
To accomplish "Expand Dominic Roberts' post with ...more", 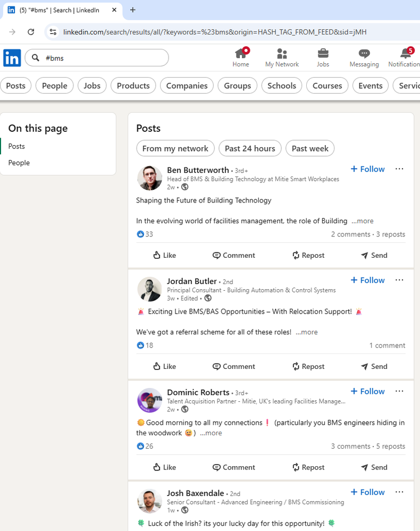I will coord(211,433).
